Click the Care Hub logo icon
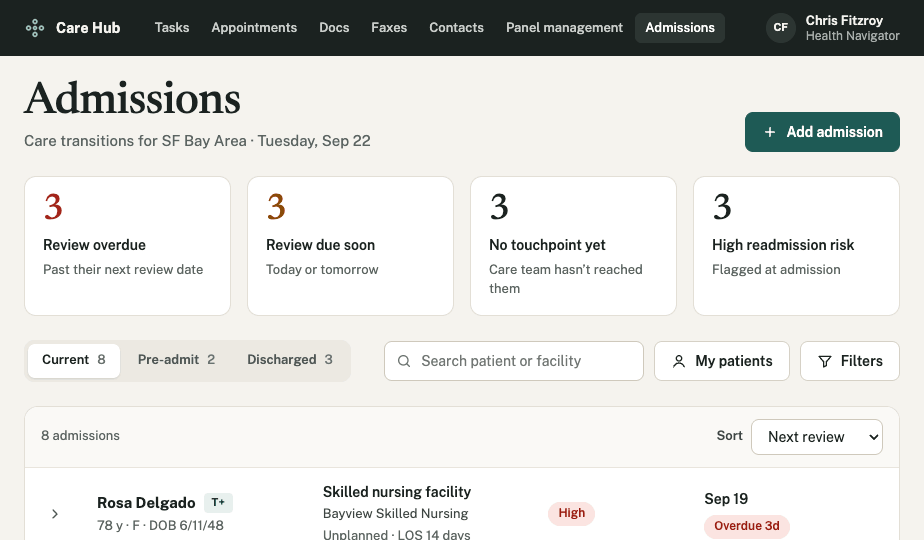Viewport: 924px width, 540px height. click(x=35, y=28)
